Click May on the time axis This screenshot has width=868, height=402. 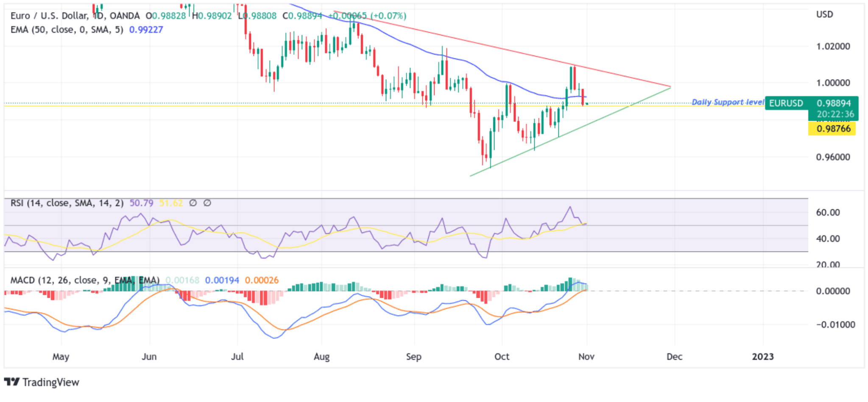click(61, 357)
